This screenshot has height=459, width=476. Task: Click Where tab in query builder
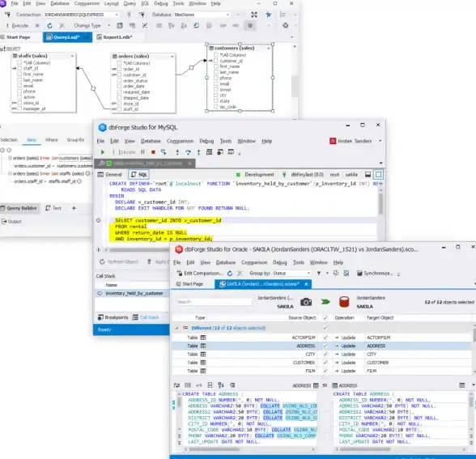[51, 140]
